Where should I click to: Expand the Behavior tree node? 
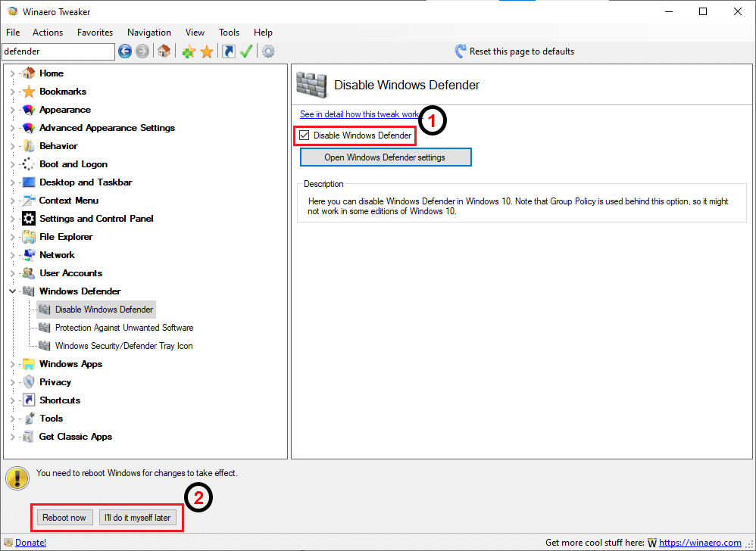[13, 146]
